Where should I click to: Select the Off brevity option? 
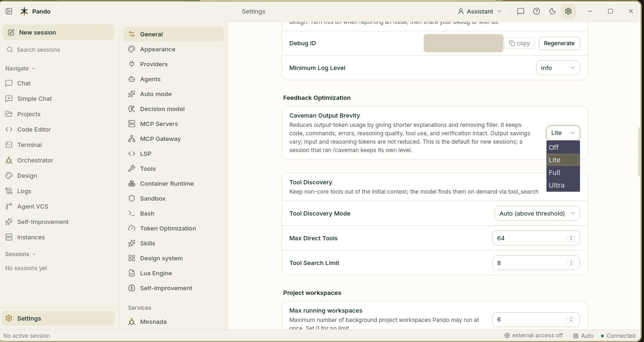(x=563, y=147)
